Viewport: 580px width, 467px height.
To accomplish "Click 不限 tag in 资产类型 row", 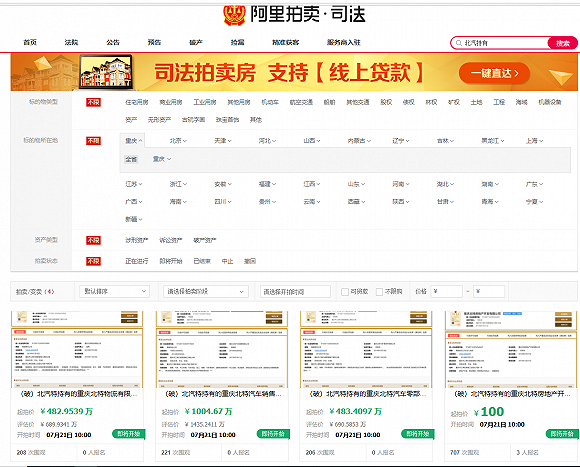I will coord(93,240).
